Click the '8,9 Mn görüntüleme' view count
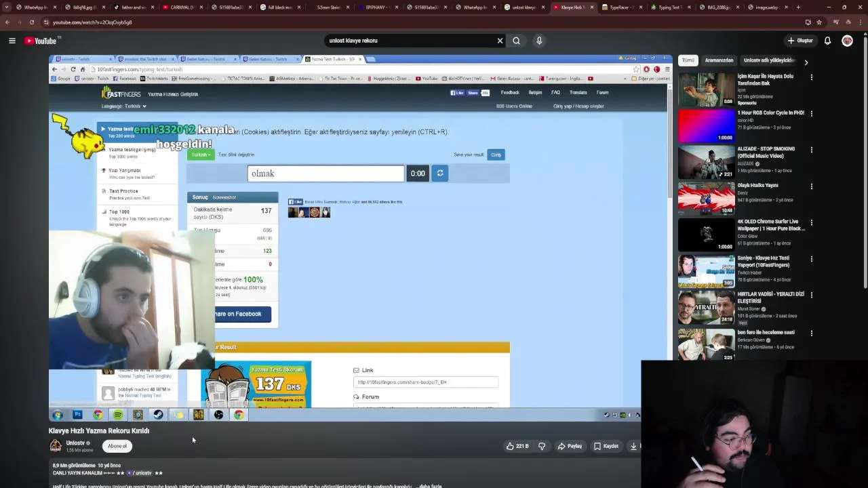Screen dimensions: 868x488 (74, 466)
